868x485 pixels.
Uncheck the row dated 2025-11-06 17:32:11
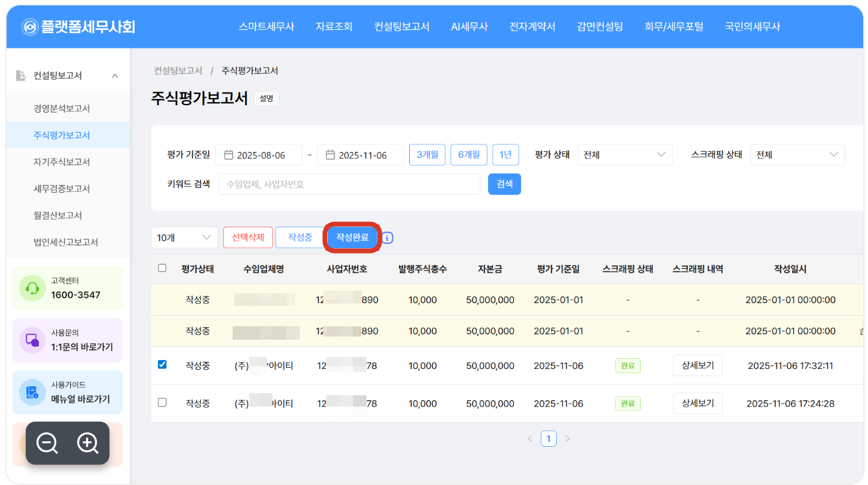tap(162, 364)
